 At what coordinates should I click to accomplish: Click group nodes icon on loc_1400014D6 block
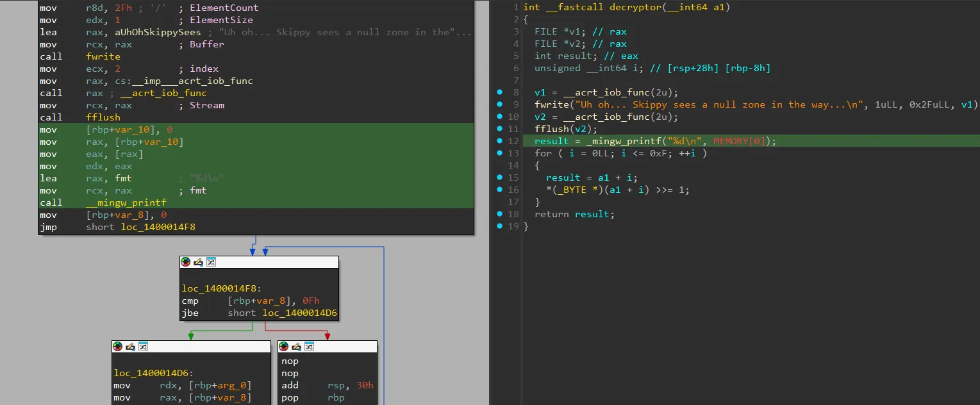(x=142, y=347)
